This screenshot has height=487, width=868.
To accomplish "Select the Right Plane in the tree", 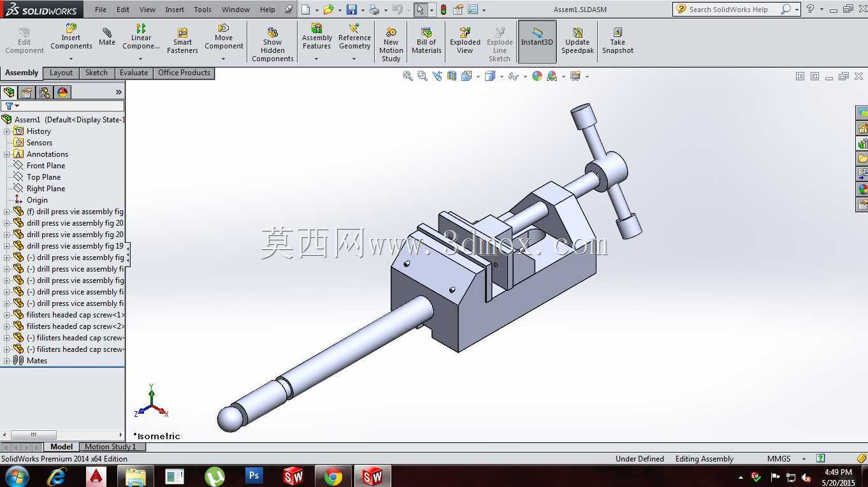I will (46, 189).
